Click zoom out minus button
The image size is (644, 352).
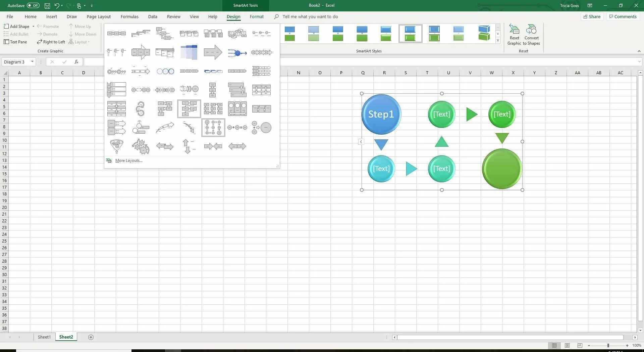click(589, 345)
